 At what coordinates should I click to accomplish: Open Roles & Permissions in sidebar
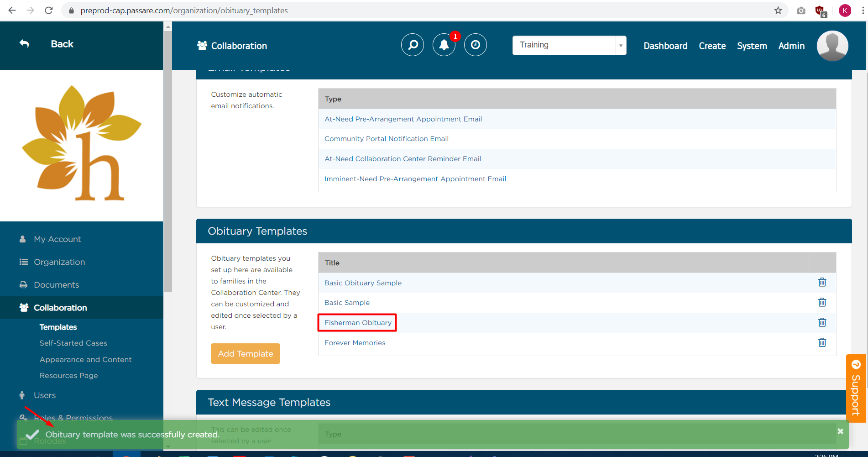click(73, 418)
